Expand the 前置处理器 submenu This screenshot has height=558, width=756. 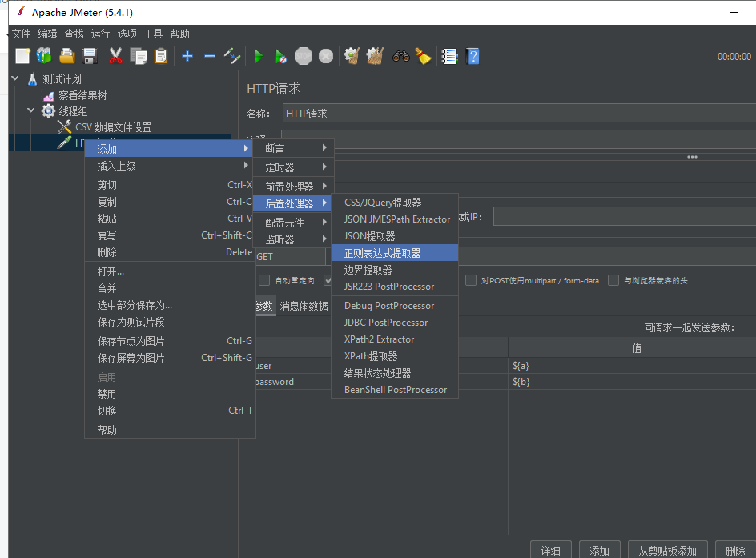pos(292,186)
